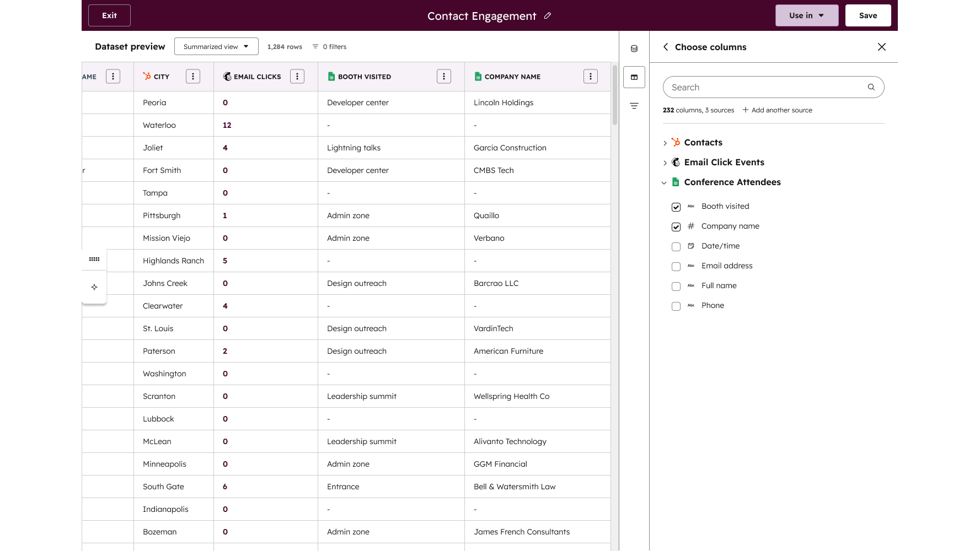Click the table vertical scrollbar

point(615,95)
